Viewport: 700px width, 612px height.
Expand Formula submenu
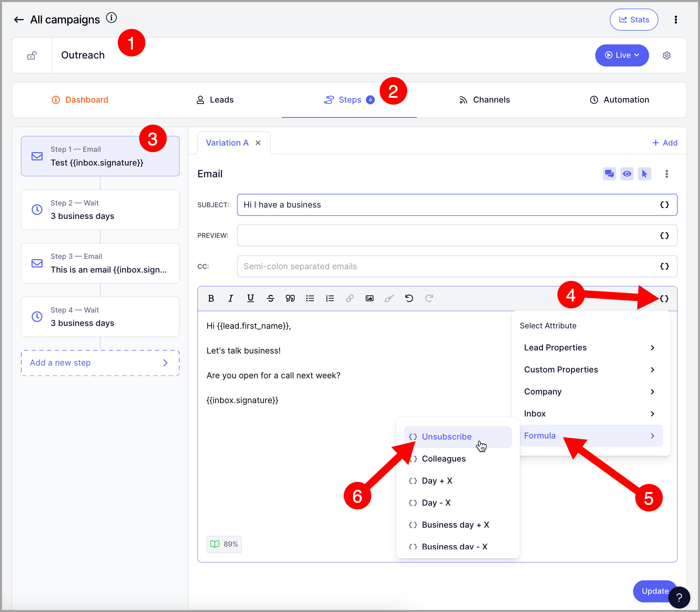click(x=591, y=436)
